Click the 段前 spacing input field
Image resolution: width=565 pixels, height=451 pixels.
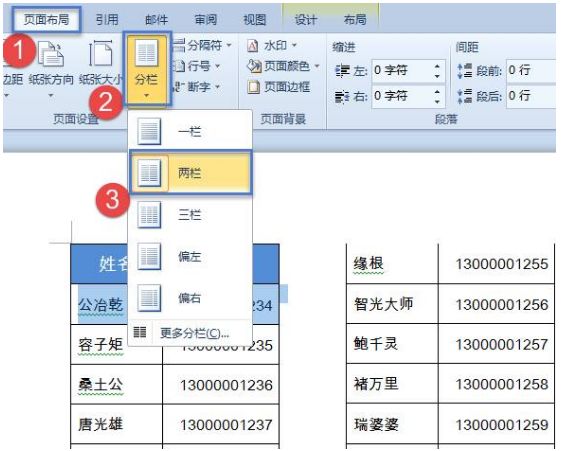[531, 70]
